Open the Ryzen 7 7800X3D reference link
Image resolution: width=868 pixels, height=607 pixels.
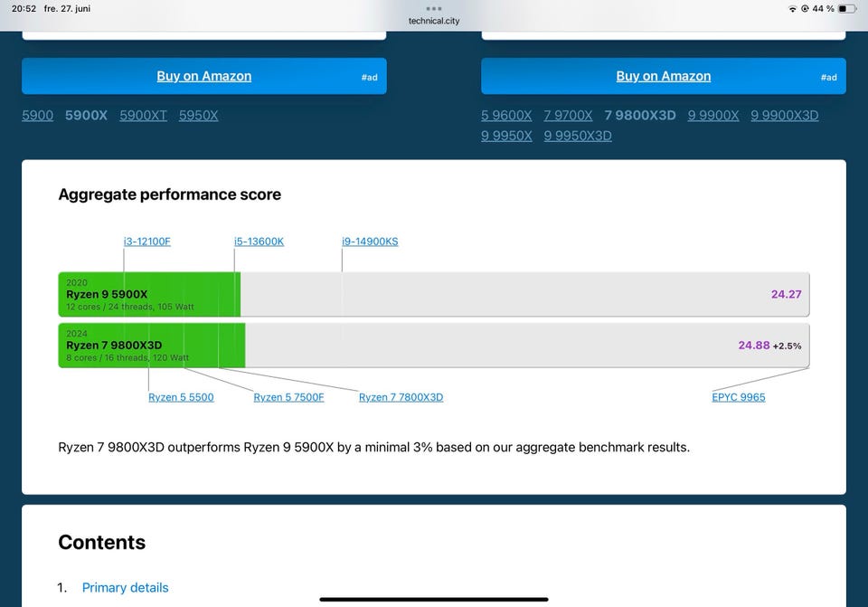point(401,397)
